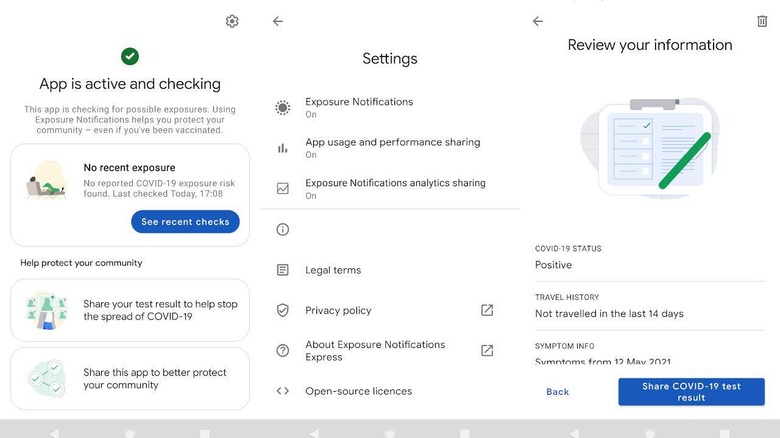This screenshot has width=780, height=438.
Task: Click the Back text button
Action: pos(557,392)
